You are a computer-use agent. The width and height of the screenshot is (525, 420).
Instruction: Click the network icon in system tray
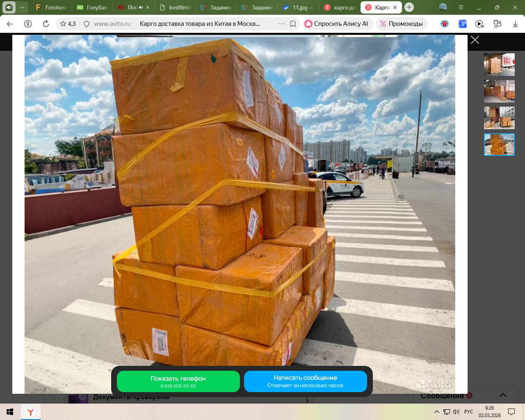pos(447,412)
